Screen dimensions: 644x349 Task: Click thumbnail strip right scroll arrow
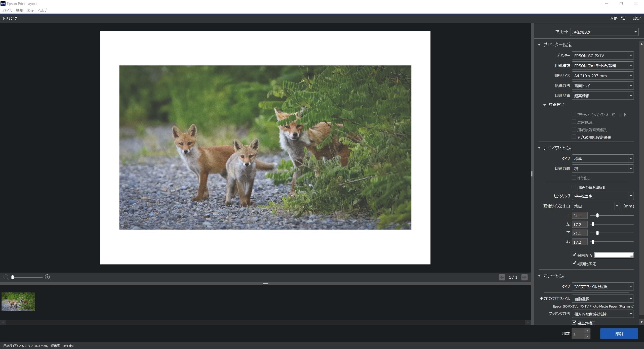click(528, 322)
